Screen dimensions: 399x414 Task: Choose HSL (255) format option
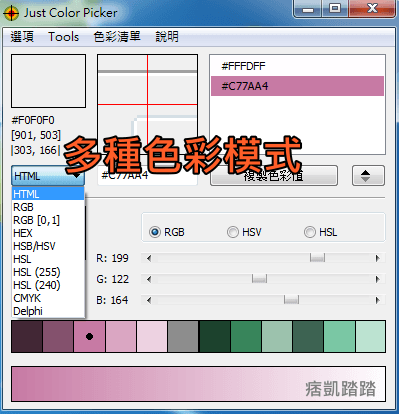[48, 272]
